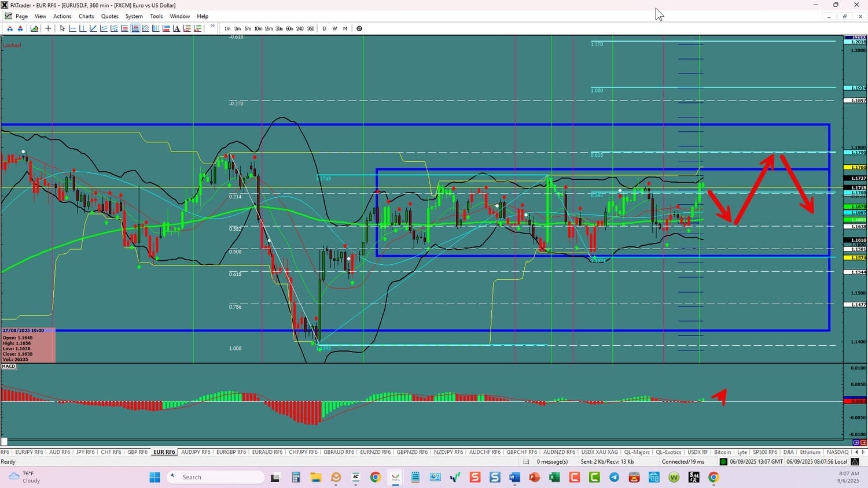Click the clock icon in timeframe toolbar
Viewport: 868px width, 488px height.
(359, 28)
